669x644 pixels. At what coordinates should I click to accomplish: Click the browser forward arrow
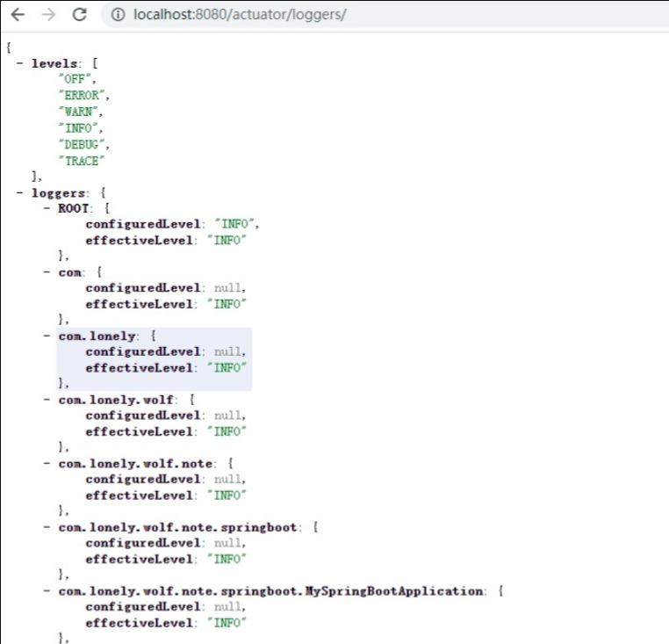point(48,15)
